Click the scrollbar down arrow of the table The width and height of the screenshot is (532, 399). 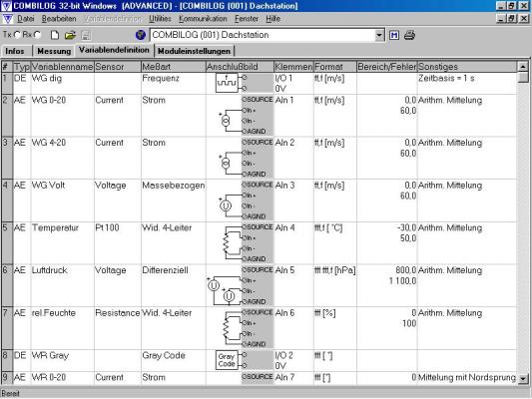[x=523, y=378]
